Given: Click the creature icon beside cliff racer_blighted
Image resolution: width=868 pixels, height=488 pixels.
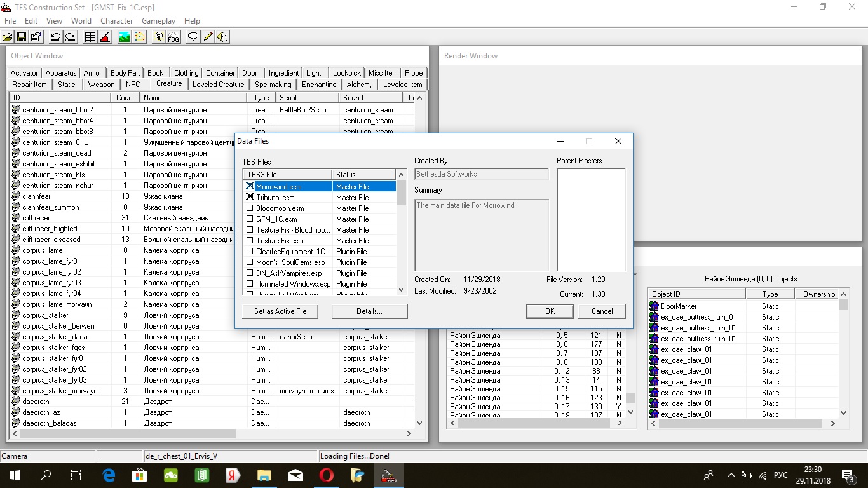Looking at the screenshot, I should (x=16, y=229).
